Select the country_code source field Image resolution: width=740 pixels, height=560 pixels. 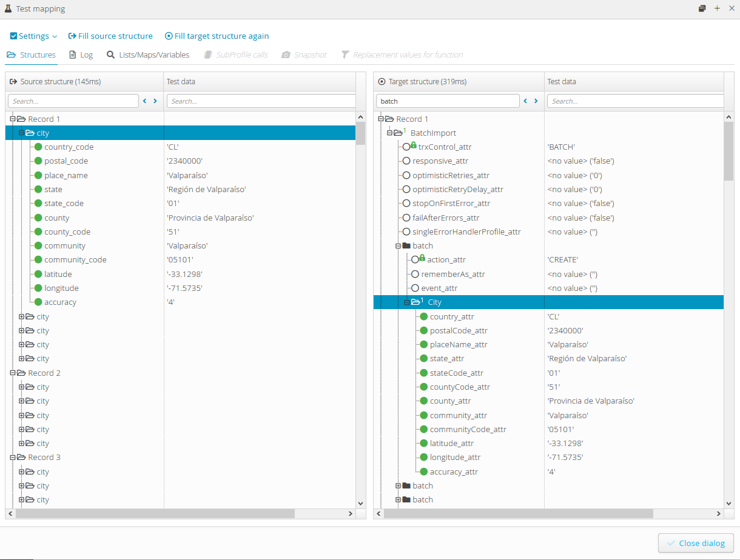pyautogui.click(x=69, y=147)
